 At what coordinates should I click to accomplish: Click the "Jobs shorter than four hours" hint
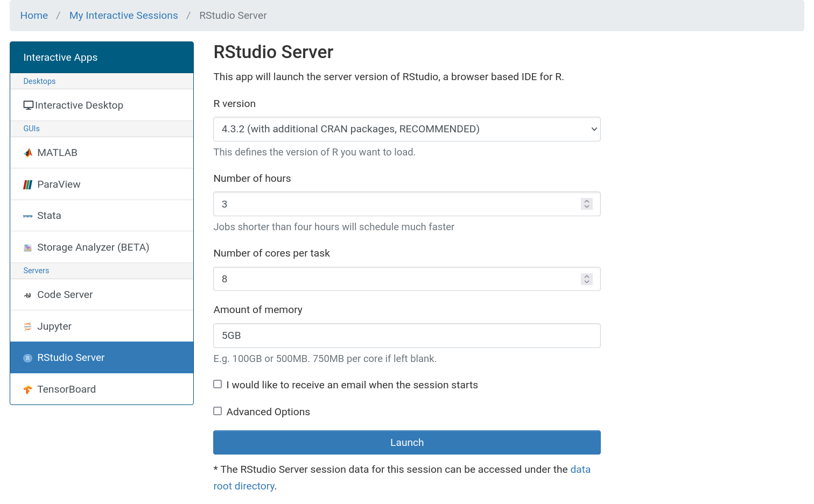click(334, 227)
